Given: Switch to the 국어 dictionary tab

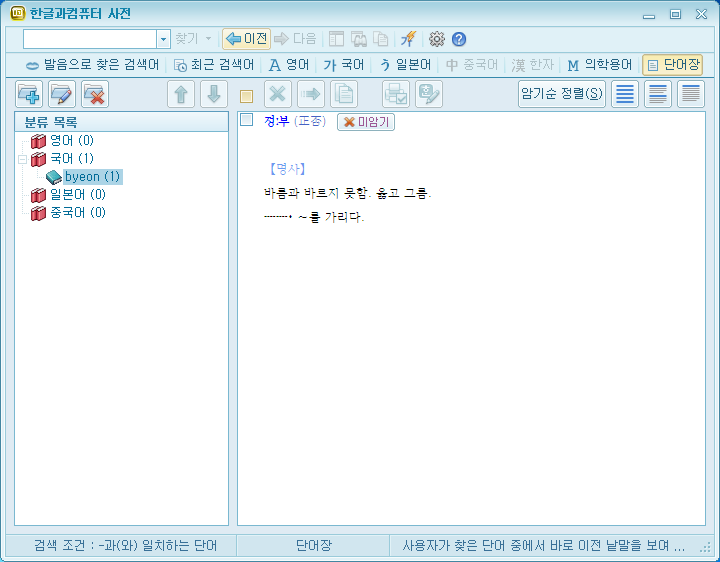Looking at the screenshot, I should coord(343,65).
